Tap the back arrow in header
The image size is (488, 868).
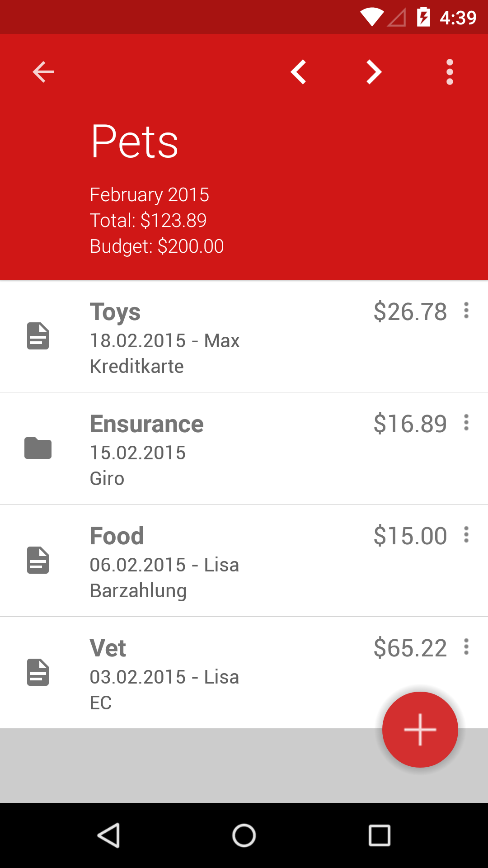(x=43, y=72)
